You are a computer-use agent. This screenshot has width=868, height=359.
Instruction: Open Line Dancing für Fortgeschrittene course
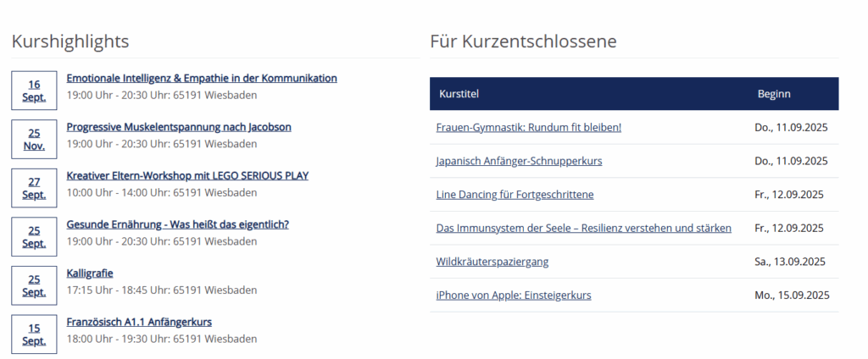click(515, 195)
